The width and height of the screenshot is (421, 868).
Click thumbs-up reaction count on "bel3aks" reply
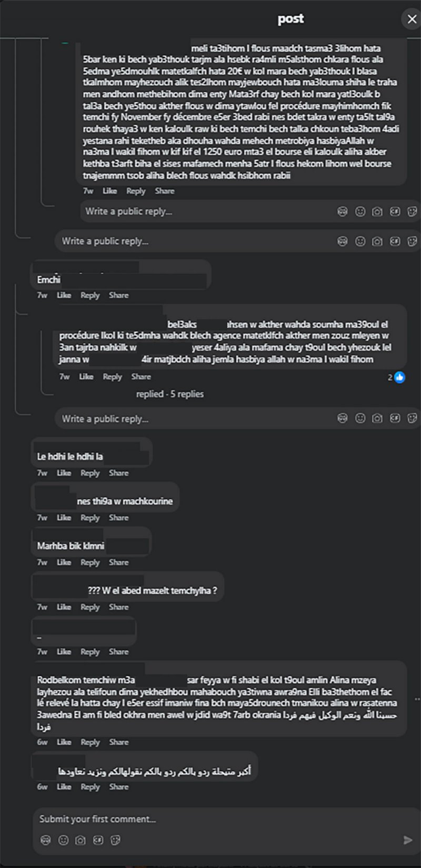tap(397, 377)
